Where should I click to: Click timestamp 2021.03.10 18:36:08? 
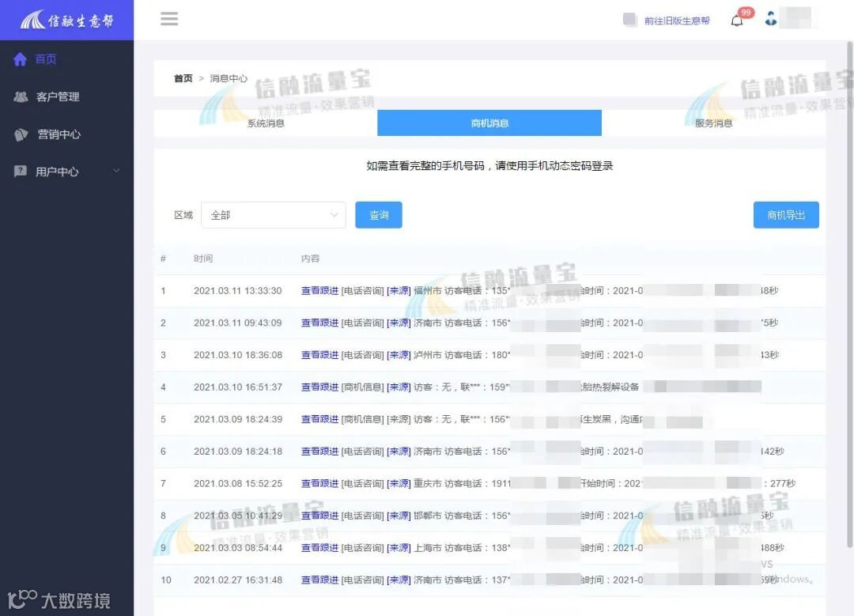(238, 355)
